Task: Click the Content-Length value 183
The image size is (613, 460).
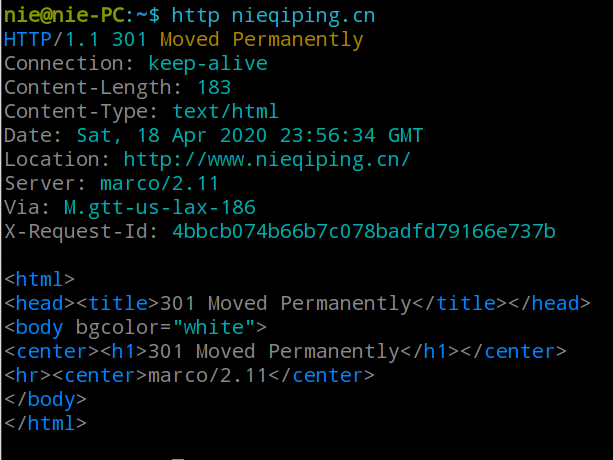Action: click(214, 88)
